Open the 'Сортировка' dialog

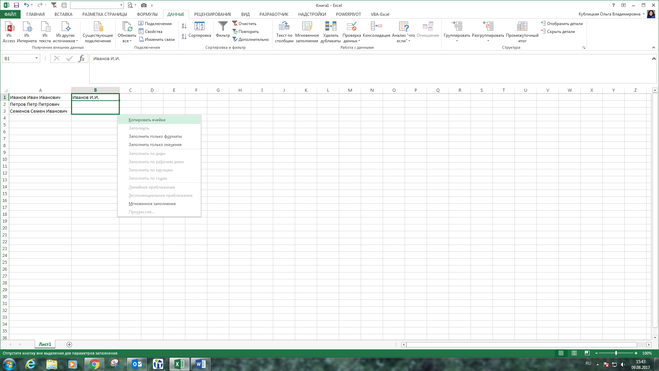coord(200,30)
